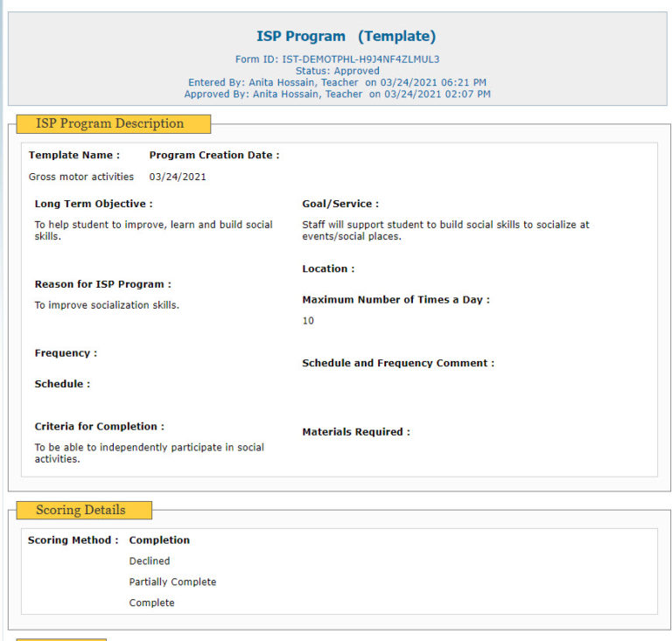Click the Maximum Number of Times value 10
This screenshot has height=641, width=672.
[x=308, y=321]
